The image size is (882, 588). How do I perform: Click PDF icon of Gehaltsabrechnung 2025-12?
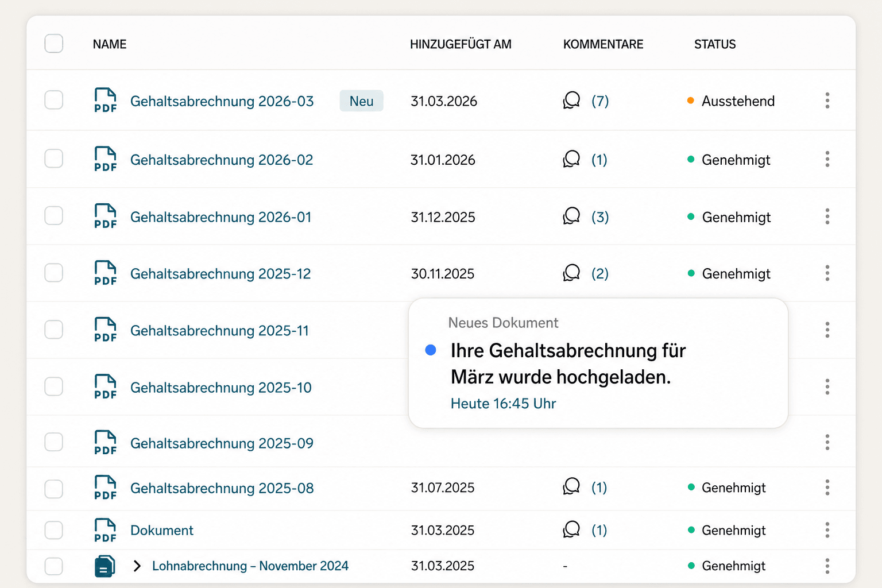click(106, 273)
